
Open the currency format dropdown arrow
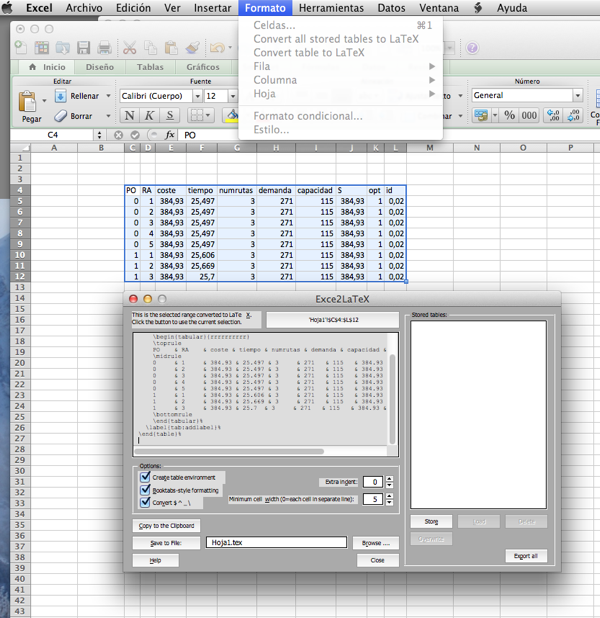click(x=495, y=115)
